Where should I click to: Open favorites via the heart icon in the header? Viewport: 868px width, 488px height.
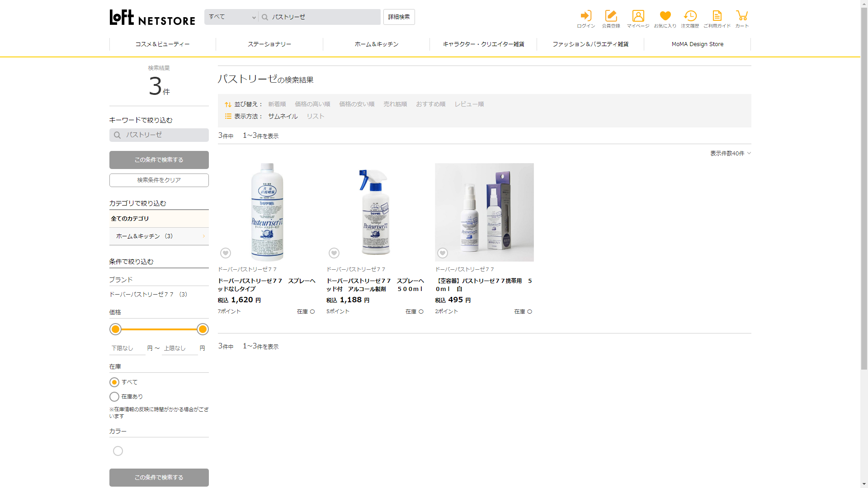665,17
